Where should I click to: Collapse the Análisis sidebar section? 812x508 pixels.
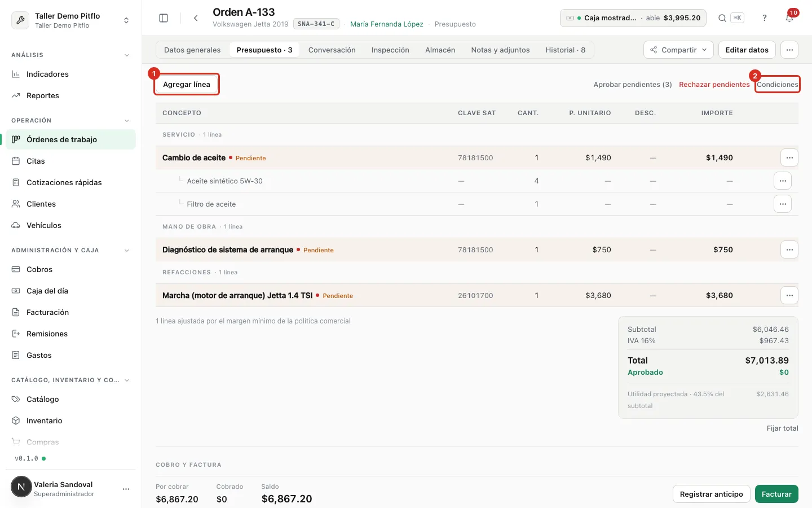click(x=127, y=55)
